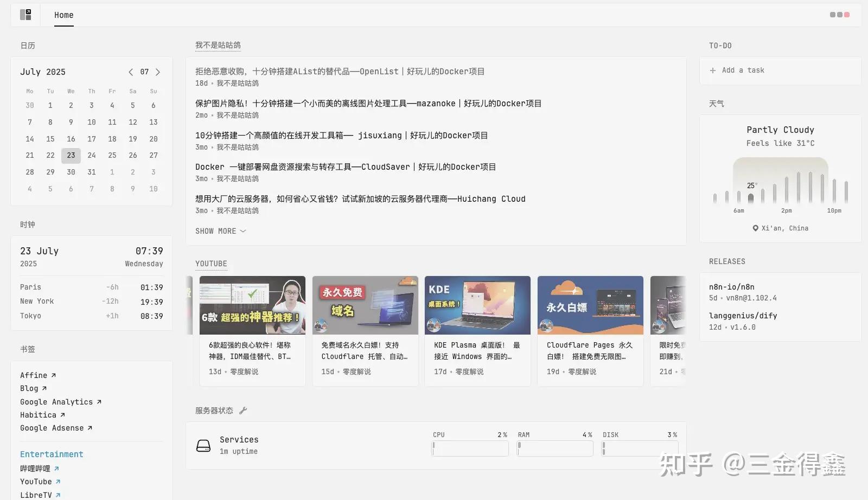Click the first gray status dot at top right
Image resolution: width=868 pixels, height=500 pixels.
click(x=832, y=15)
